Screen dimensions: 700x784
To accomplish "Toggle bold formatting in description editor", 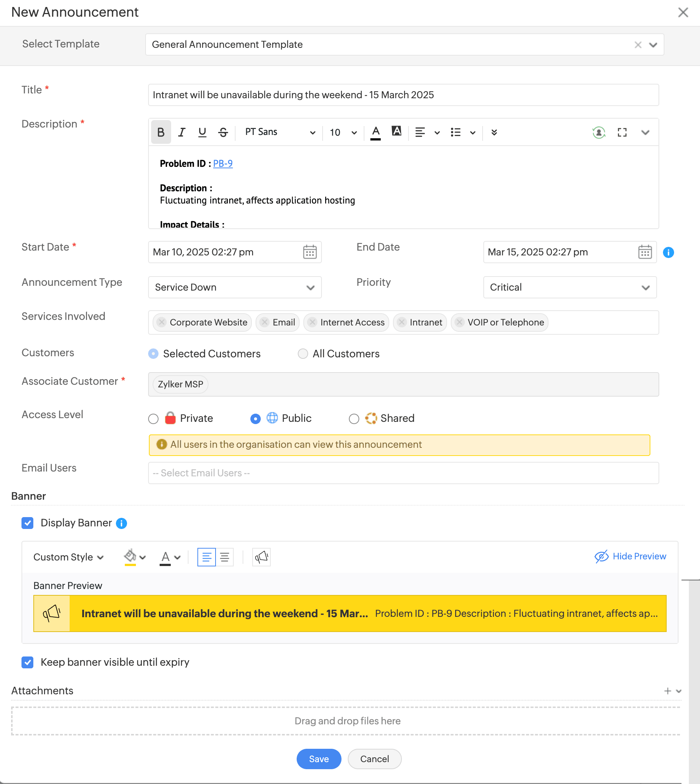I will coord(161,132).
